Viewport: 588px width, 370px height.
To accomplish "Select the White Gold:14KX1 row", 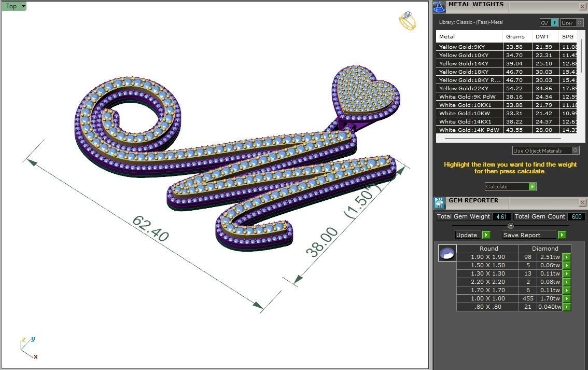I will click(x=506, y=121).
